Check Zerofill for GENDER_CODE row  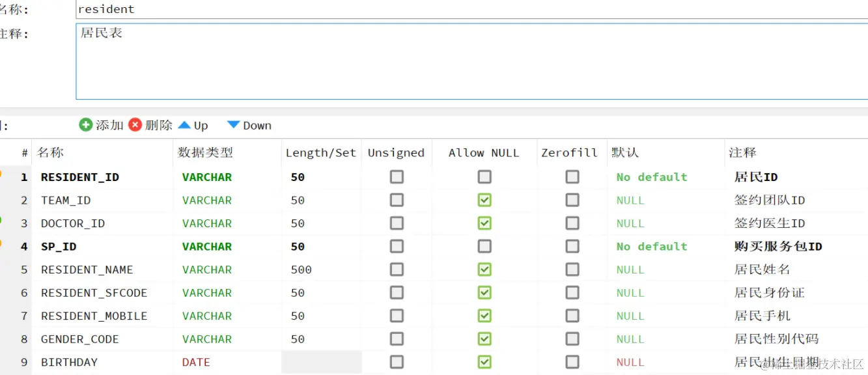click(x=572, y=339)
